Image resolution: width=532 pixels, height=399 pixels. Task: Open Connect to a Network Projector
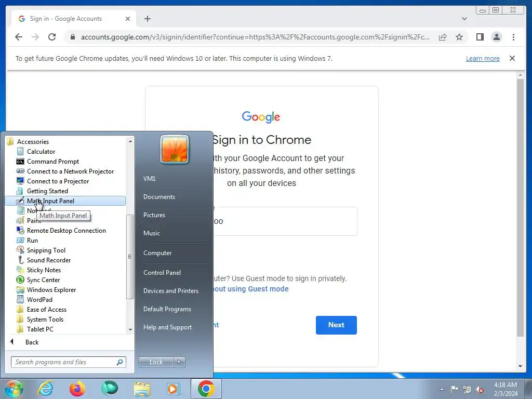click(70, 171)
